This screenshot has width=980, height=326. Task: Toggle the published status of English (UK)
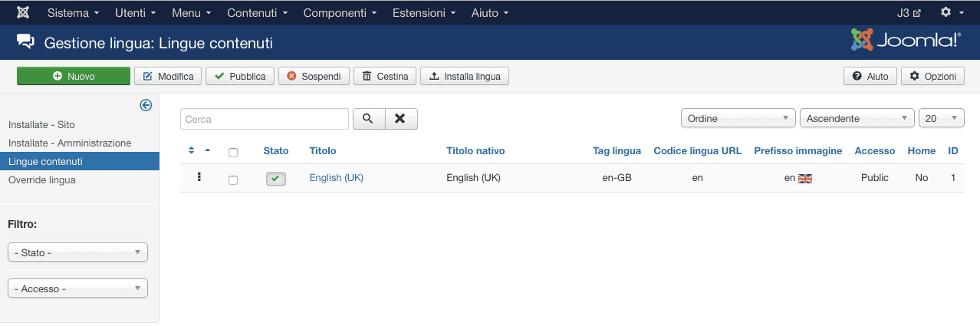(275, 178)
